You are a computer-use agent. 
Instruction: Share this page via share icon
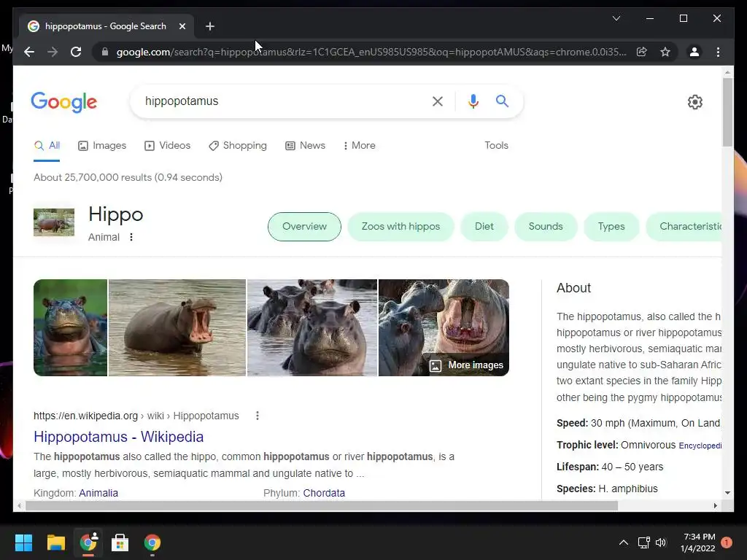coord(642,52)
